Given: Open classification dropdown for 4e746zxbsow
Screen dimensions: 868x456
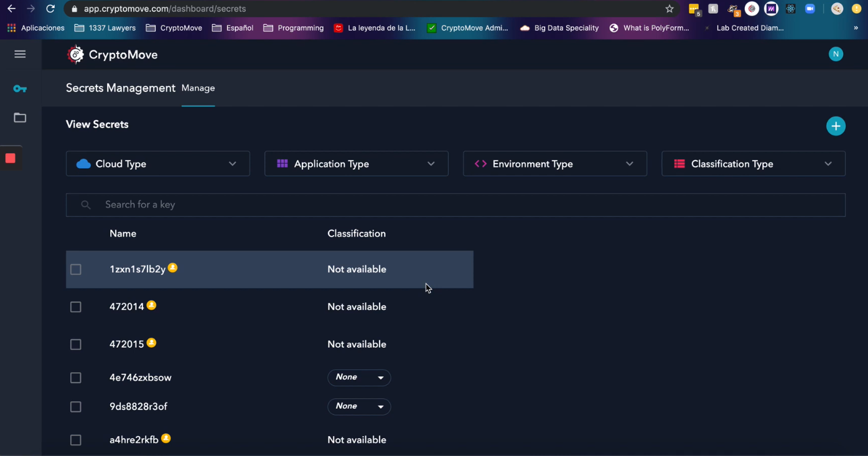Looking at the screenshot, I should pyautogui.click(x=359, y=378).
